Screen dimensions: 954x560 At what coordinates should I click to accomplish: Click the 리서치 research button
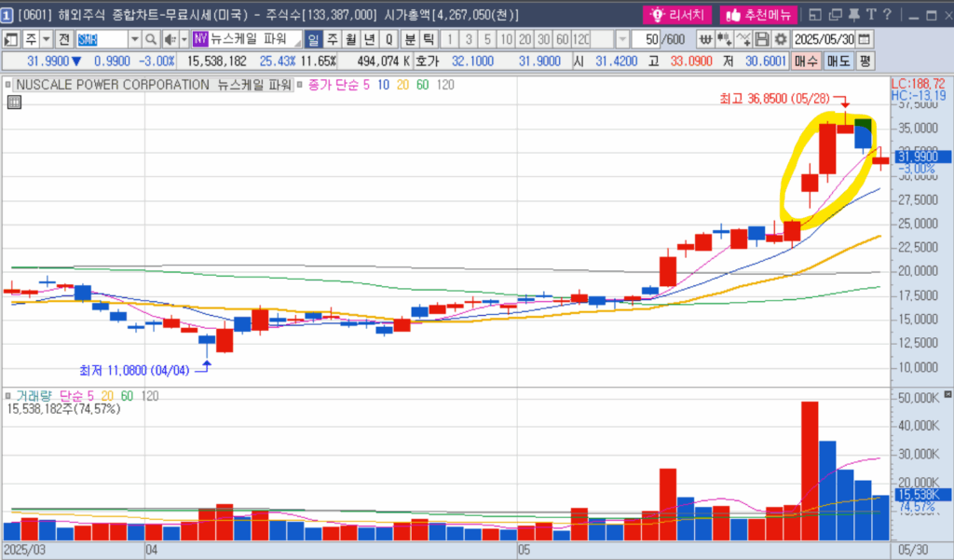[x=676, y=15]
